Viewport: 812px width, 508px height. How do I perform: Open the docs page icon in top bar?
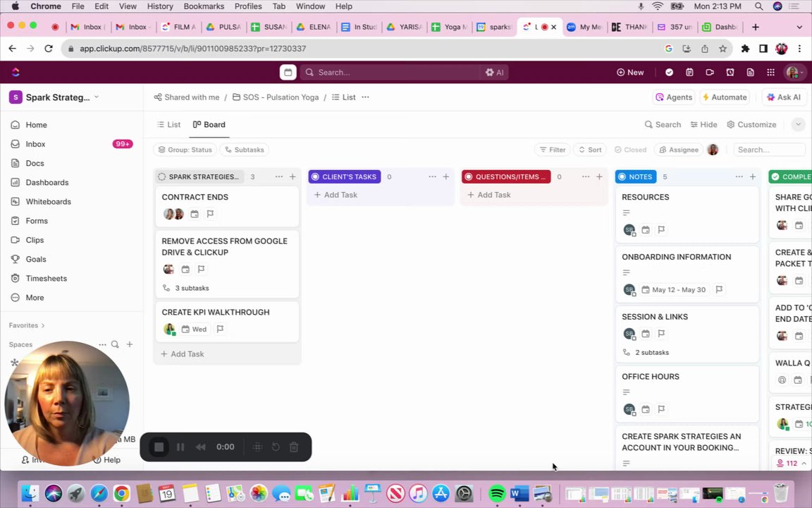coord(751,73)
